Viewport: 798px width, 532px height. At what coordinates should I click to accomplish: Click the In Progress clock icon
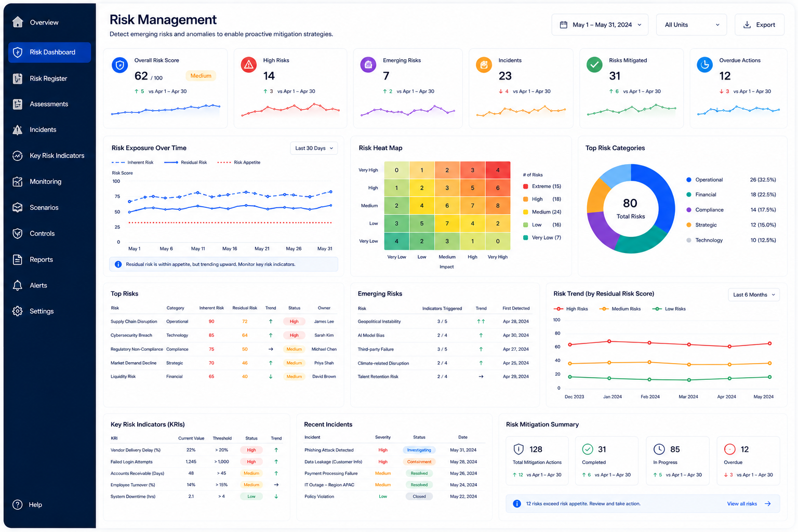[x=659, y=449]
